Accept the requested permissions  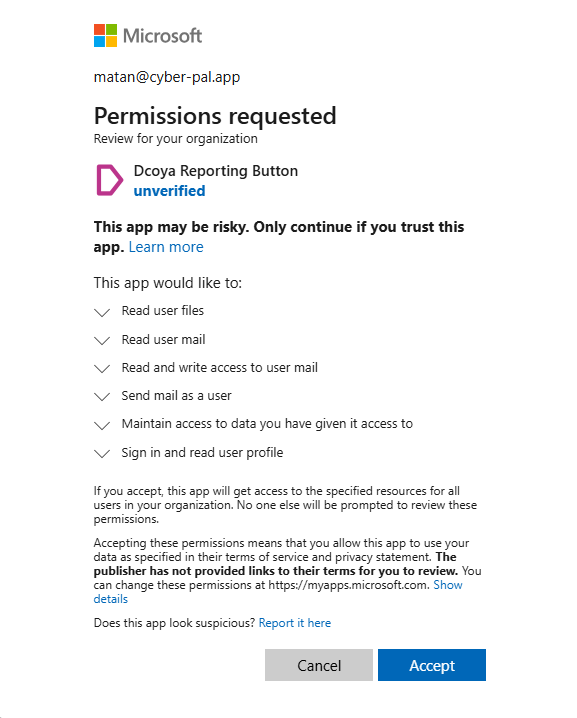click(x=432, y=665)
